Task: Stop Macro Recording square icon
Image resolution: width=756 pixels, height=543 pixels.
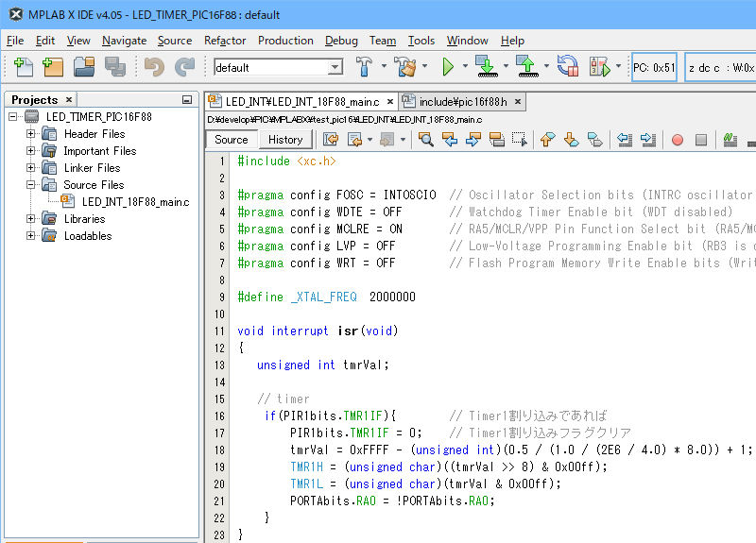Action: click(x=701, y=140)
